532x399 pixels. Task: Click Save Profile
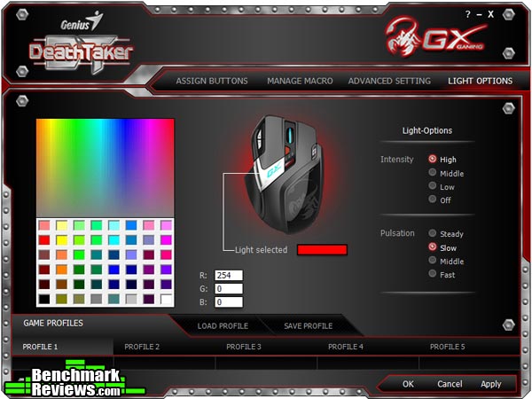tap(308, 326)
